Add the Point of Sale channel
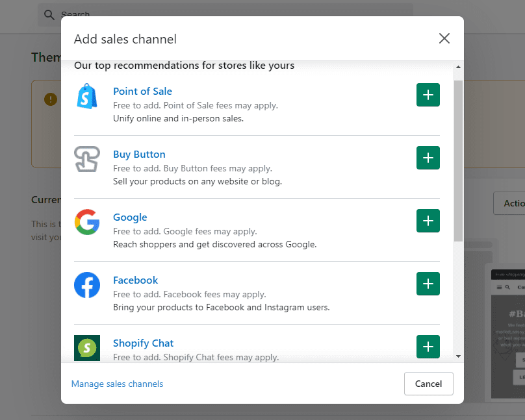The image size is (525, 420). coord(428,95)
